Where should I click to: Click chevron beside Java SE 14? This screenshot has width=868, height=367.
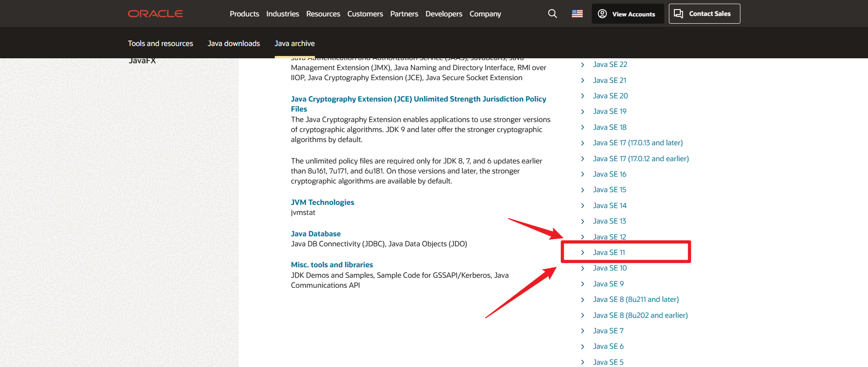[x=582, y=206]
